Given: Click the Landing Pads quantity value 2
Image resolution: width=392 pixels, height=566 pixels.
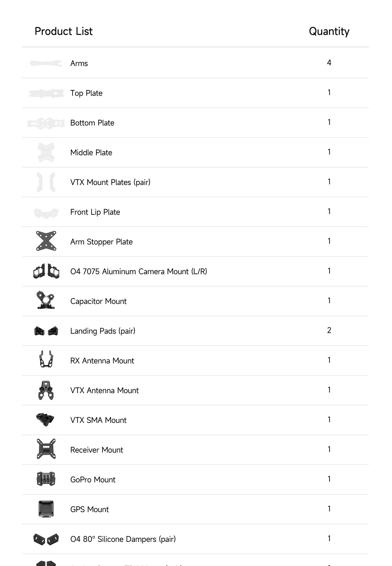Looking at the screenshot, I should click(x=329, y=330).
